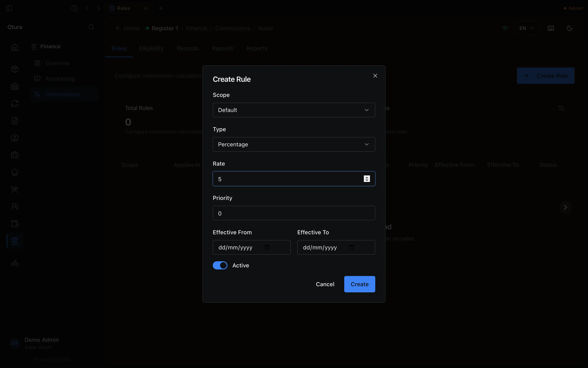
Task: Click the wifi connection status icon
Action: [x=505, y=28]
